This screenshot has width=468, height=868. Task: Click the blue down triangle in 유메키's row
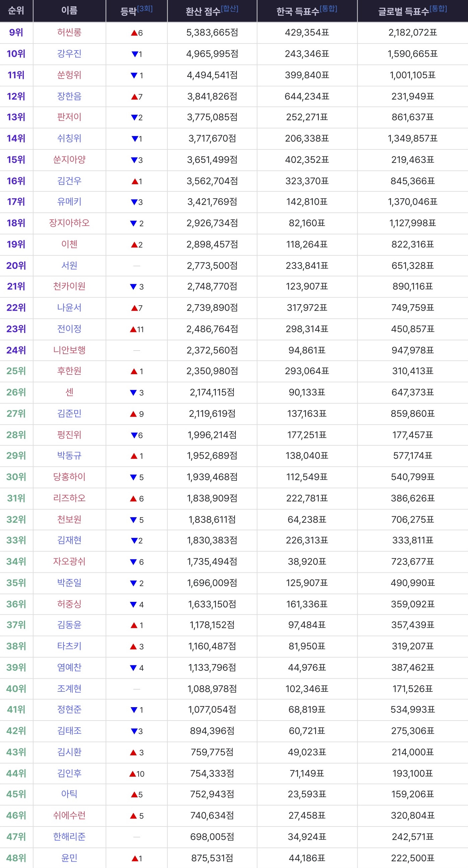point(134,202)
